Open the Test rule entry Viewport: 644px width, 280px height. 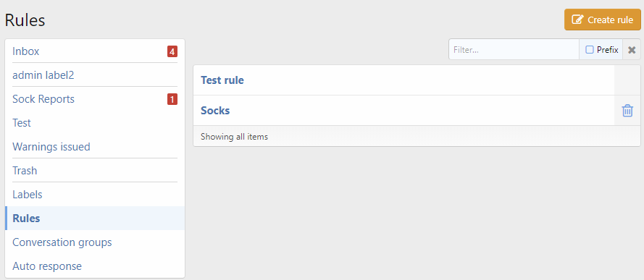[222, 80]
